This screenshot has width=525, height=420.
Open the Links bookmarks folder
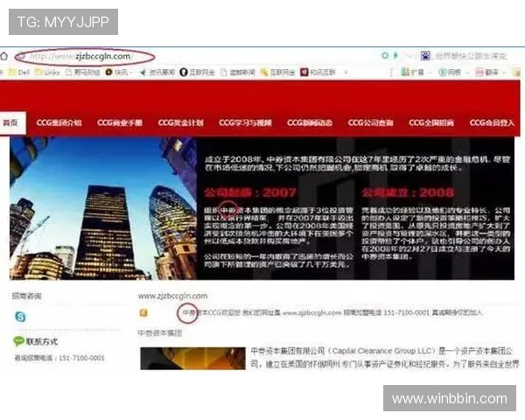click(47, 72)
